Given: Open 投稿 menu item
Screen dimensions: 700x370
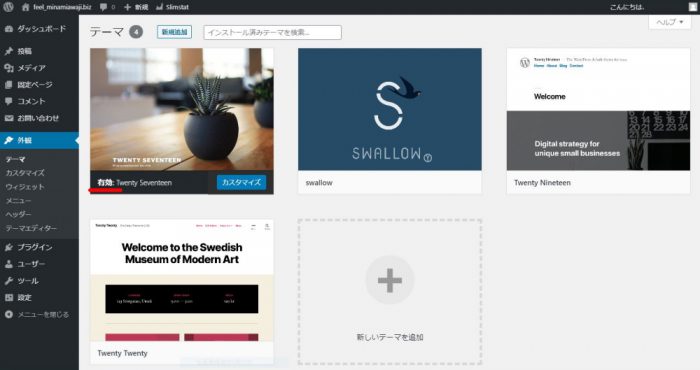Looking at the screenshot, I should 39,51.
